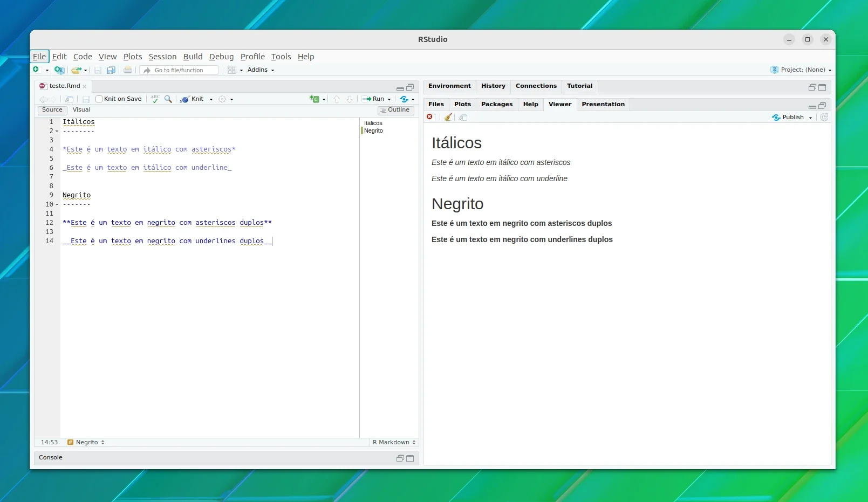Maximize the Environment pane
Image resolution: width=868 pixels, height=502 pixels.
tap(822, 87)
